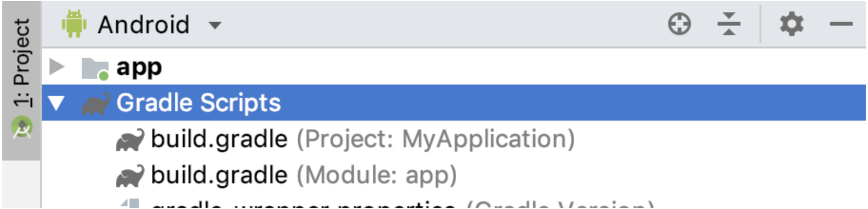
Task: Toggle the 1: Project side tab
Action: pyautogui.click(x=22, y=63)
